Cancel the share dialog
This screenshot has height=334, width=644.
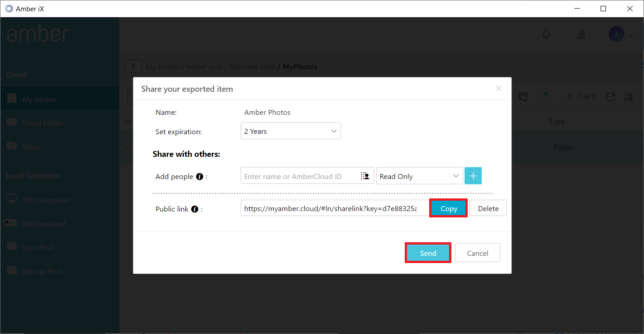477,253
